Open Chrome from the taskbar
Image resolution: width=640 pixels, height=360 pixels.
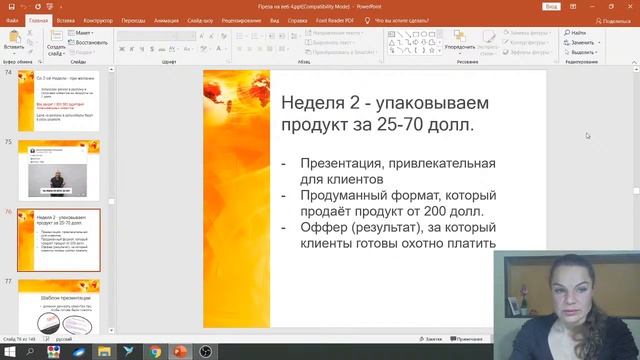coord(155,352)
